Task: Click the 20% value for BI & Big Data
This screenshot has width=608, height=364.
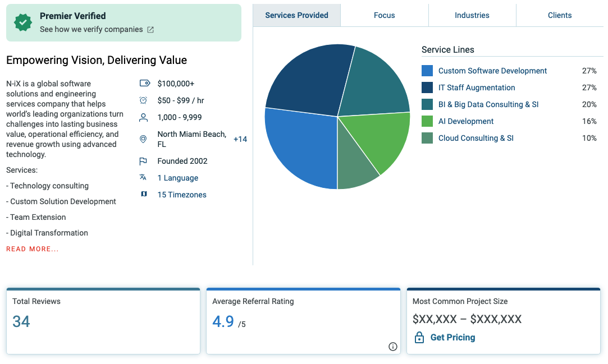Action: point(589,104)
